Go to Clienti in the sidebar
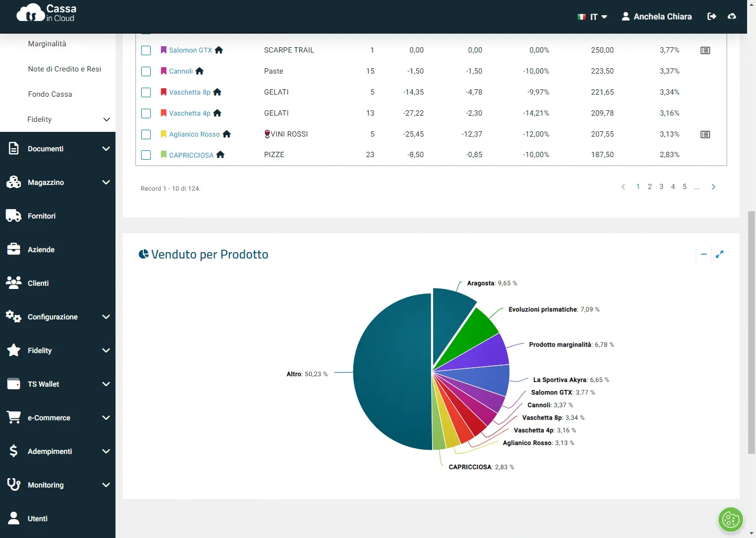Viewport: 756px width, 538px height. click(x=38, y=283)
